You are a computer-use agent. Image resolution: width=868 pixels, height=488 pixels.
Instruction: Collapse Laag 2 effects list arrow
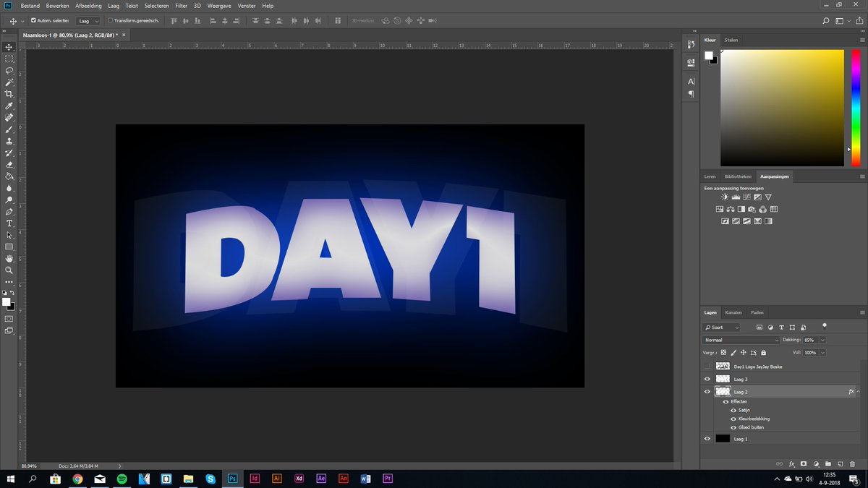[859, 392]
